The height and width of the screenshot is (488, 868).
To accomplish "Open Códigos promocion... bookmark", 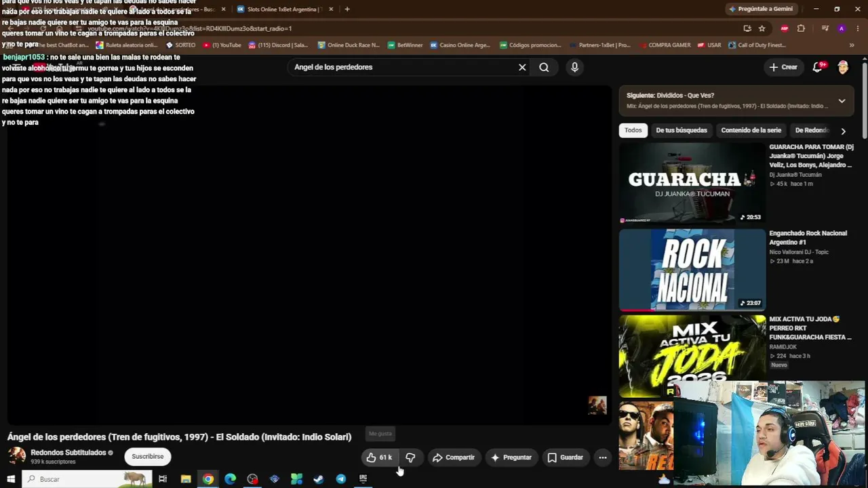I will pos(530,45).
